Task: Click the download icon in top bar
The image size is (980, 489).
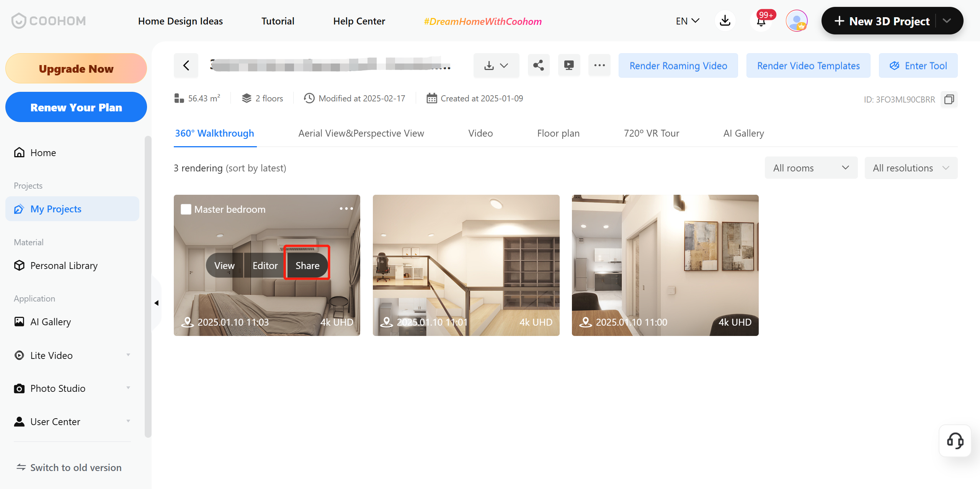Action: (725, 21)
